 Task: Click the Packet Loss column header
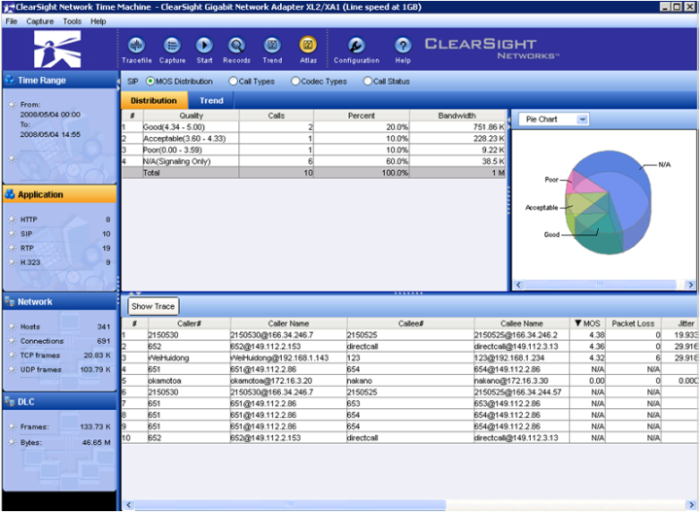[633, 323]
